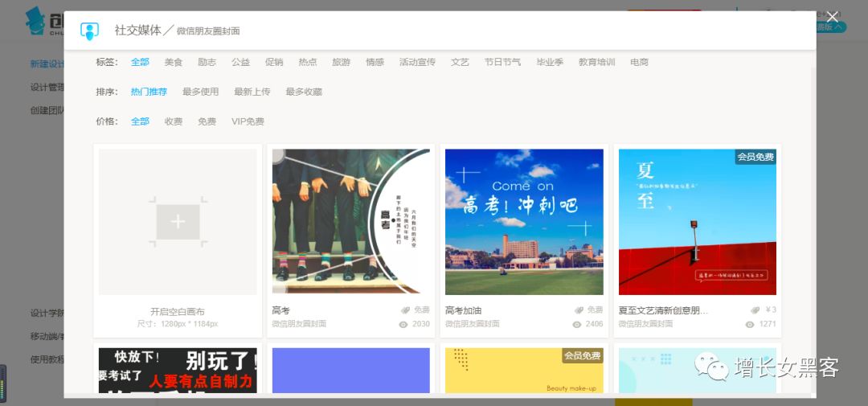Viewport: 868px width, 406px height.
Task: Filter templates by 热点 tag
Action: point(308,62)
